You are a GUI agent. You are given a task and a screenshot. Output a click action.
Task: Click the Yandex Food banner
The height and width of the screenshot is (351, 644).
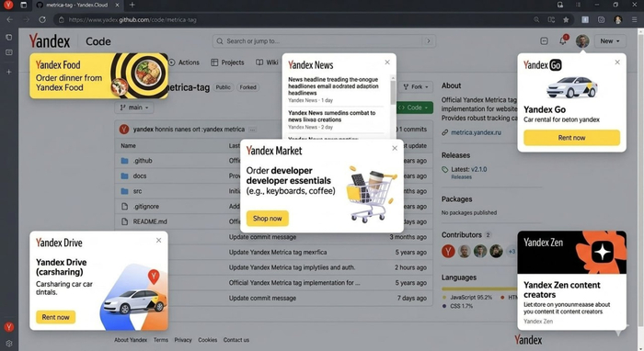98,76
